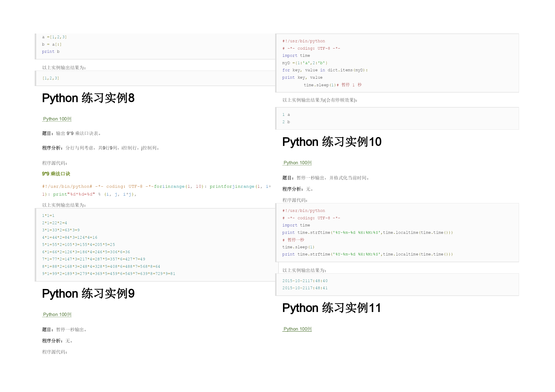
Task: Click the green subtitle "9*9 乘法口诀"
Action: tap(56, 174)
